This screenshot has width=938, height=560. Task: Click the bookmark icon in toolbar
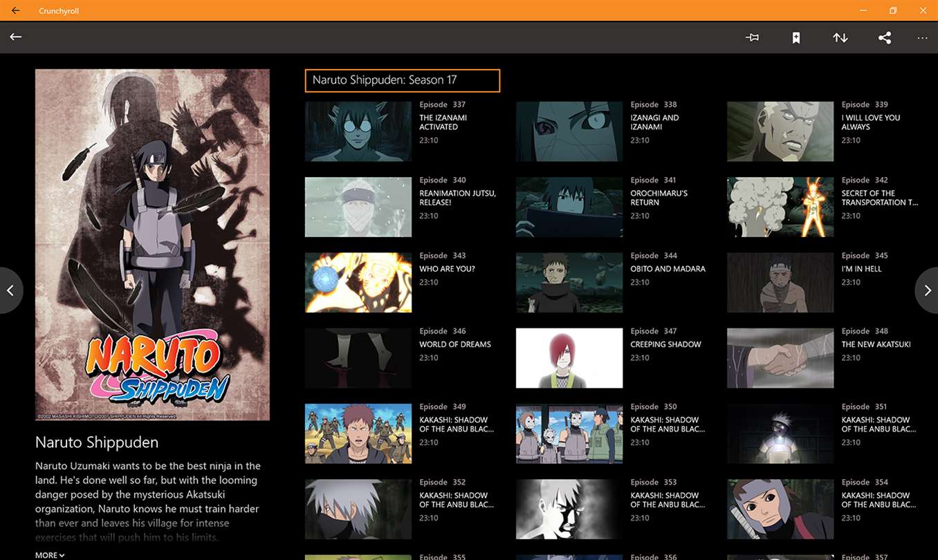[x=796, y=37]
